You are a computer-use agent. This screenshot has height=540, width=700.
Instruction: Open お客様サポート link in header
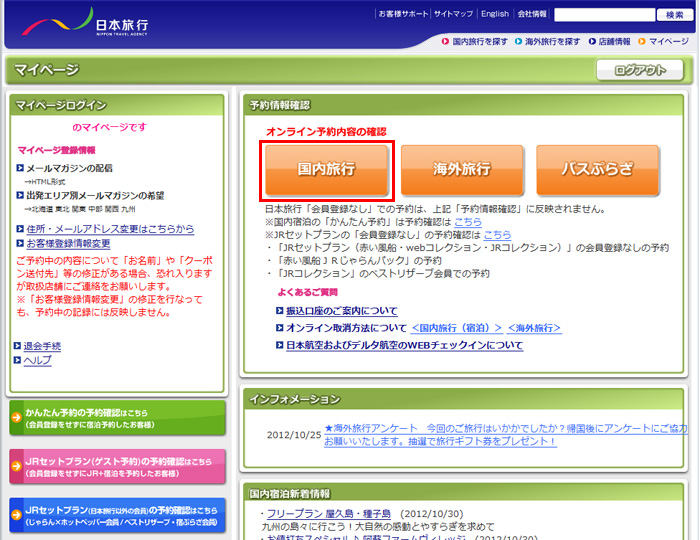403,14
